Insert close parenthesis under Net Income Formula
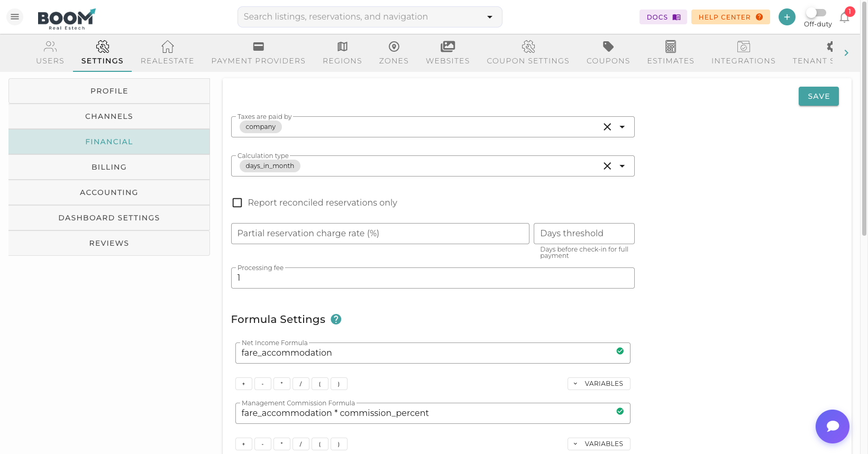 pyautogui.click(x=339, y=384)
